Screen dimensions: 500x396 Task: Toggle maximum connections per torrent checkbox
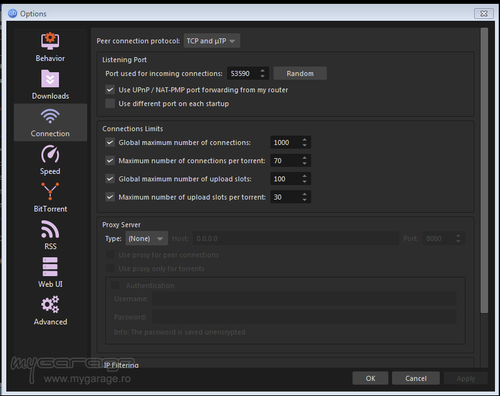(110, 161)
